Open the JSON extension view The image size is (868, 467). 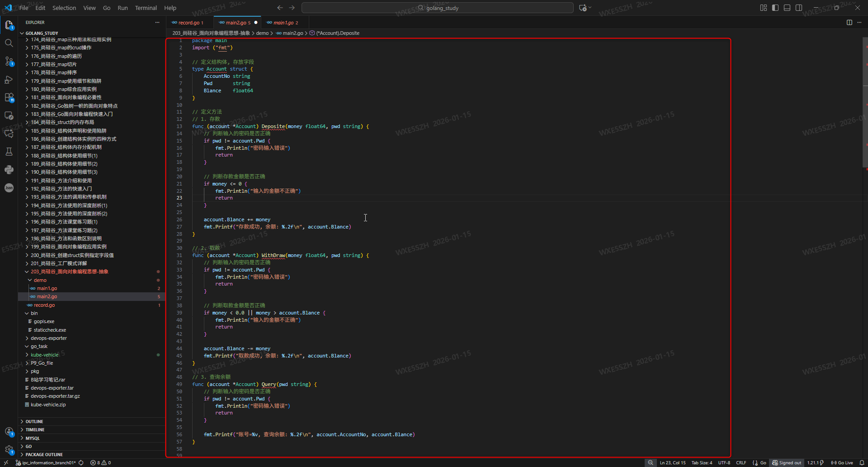[x=9, y=188]
